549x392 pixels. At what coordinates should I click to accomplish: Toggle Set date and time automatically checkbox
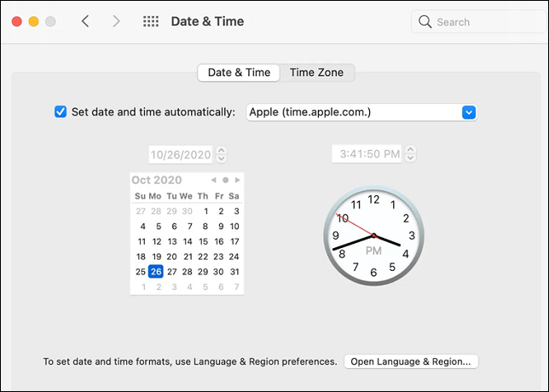pos(61,112)
